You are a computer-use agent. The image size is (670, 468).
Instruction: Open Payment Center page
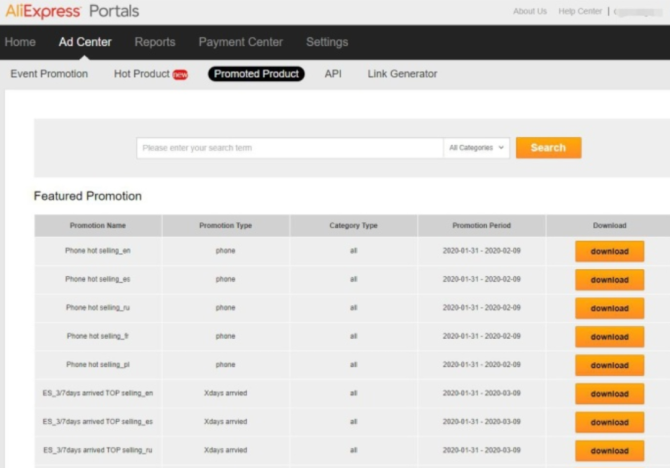click(x=241, y=42)
